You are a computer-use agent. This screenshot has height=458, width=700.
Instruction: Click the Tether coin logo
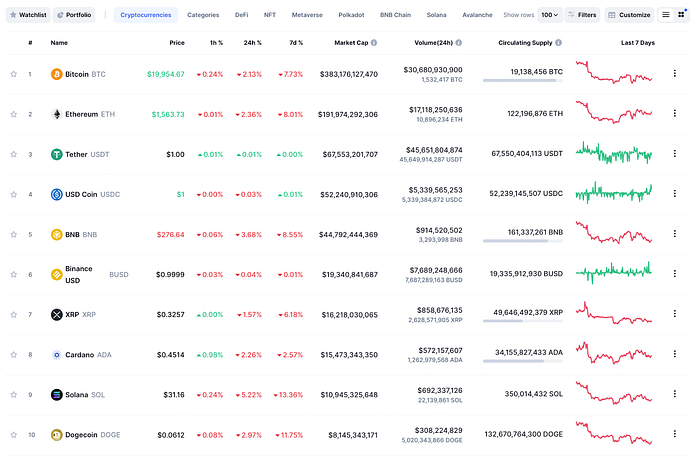[56, 154]
